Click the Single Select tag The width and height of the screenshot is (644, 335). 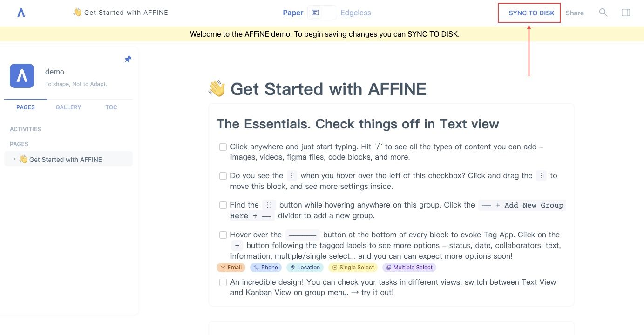353,268
